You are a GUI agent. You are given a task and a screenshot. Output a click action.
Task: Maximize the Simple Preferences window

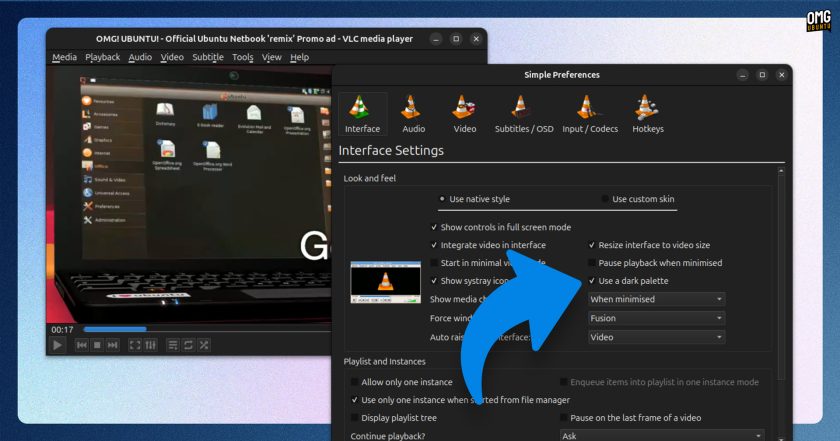click(x=762, y=75)
